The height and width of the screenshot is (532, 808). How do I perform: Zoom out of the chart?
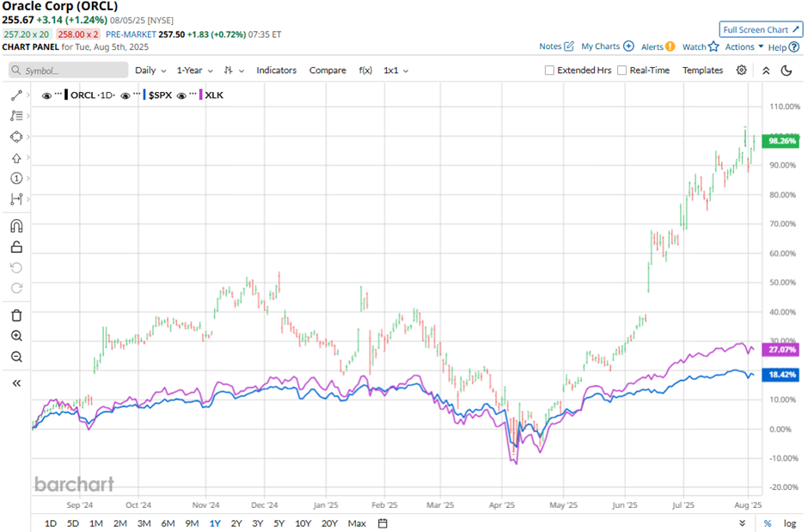pyautogui.click(x=16, y=357)
